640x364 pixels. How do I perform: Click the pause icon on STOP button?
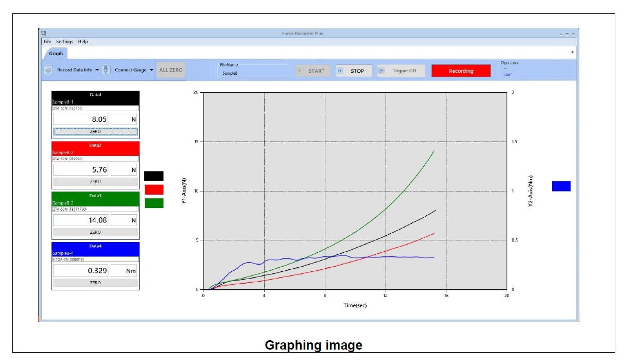[340, 71]
